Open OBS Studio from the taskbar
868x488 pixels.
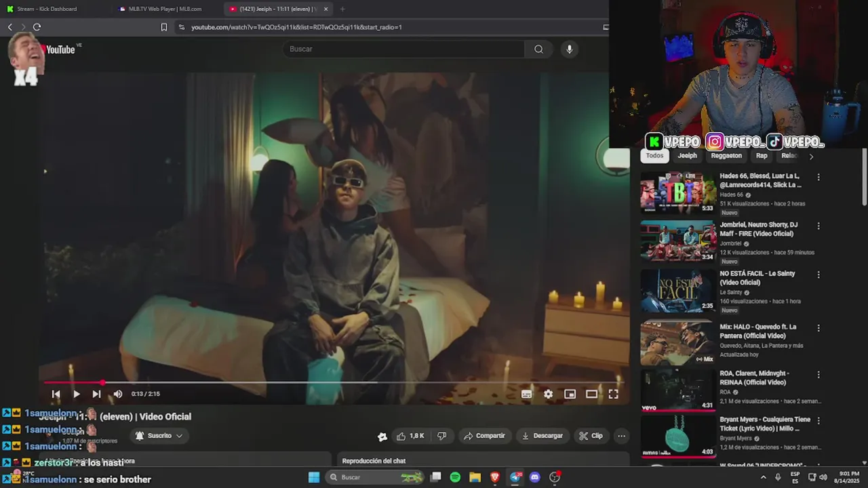[x=555, y=477]
